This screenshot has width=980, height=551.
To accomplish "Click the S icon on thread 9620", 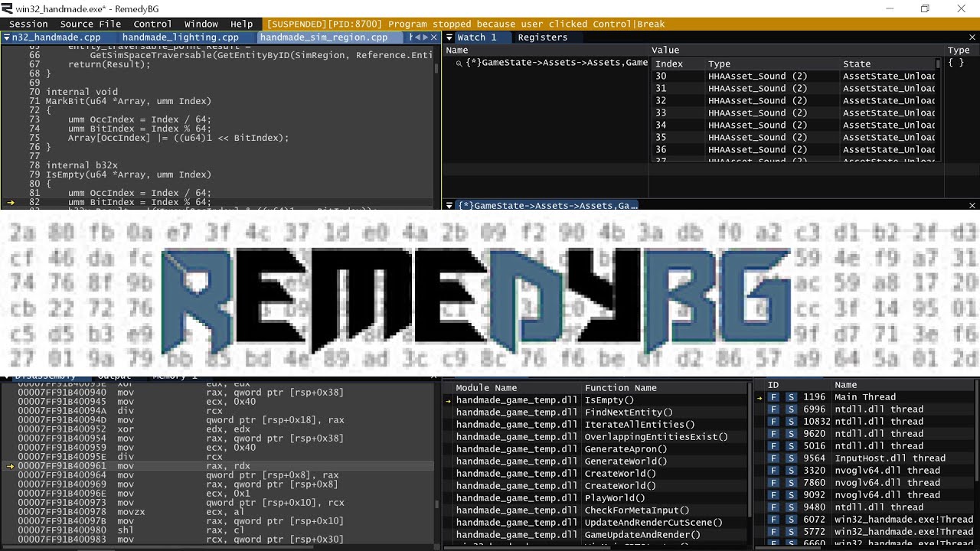I will pos(791,434).
